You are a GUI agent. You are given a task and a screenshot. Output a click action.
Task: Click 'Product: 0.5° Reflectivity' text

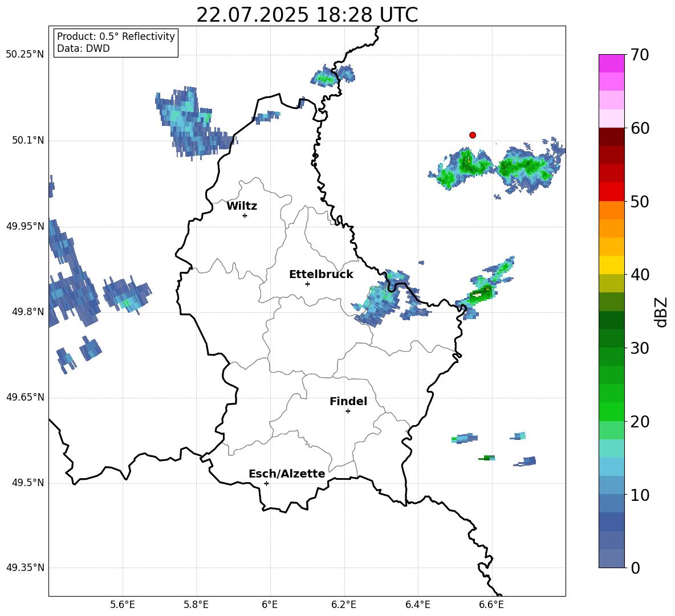[x=116, y=36]
